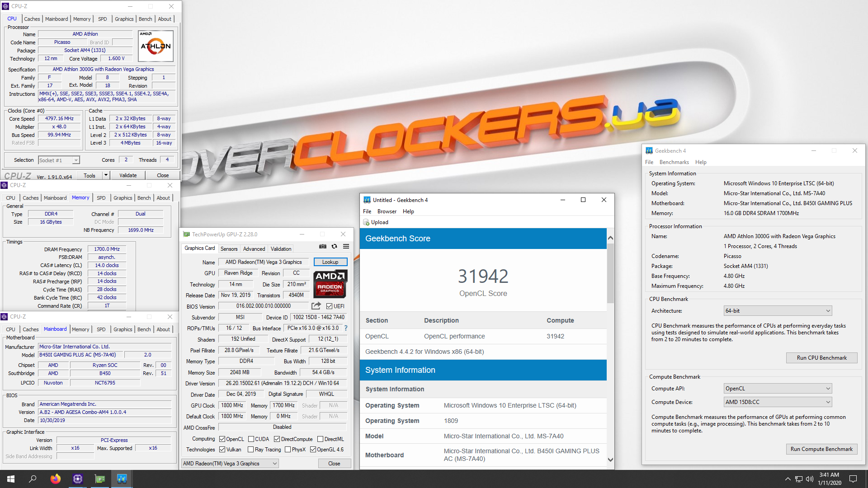Switch to Geekbench via its taskbar icon
This screenshot has height=488, width=868.
[122, 479]
